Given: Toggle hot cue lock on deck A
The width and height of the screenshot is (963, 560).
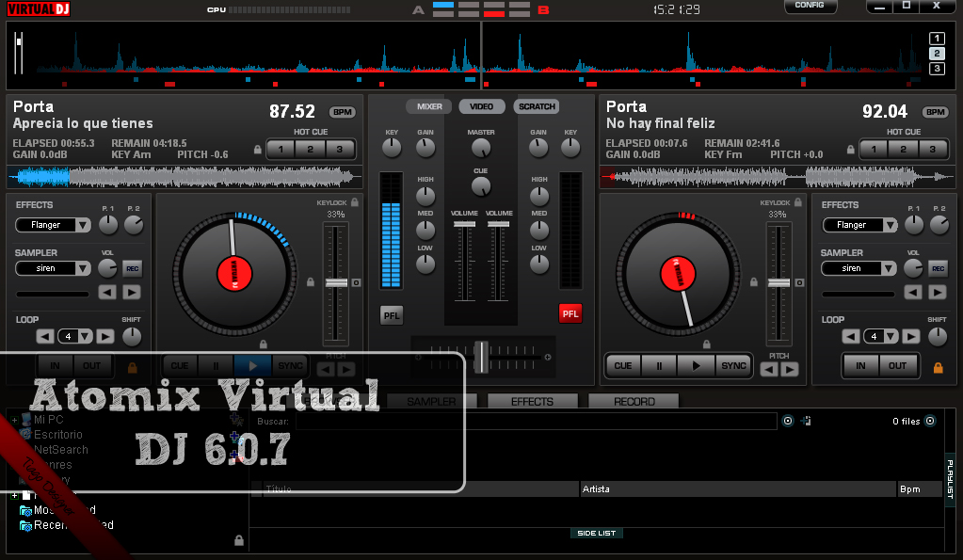Looking at the screenshot, I should tap(258, 150).
